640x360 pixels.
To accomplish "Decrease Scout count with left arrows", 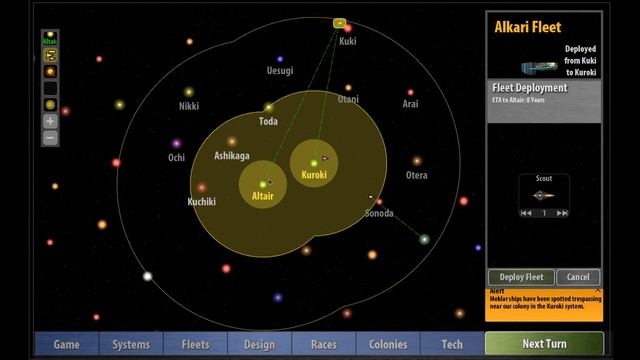I will pyautogui.click(x=526, y=213).
